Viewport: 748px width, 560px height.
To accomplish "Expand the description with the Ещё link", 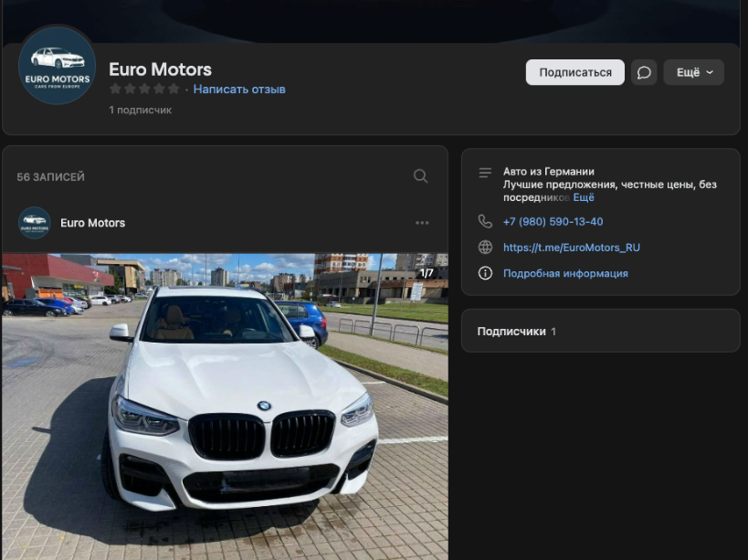I will (582, 196).
